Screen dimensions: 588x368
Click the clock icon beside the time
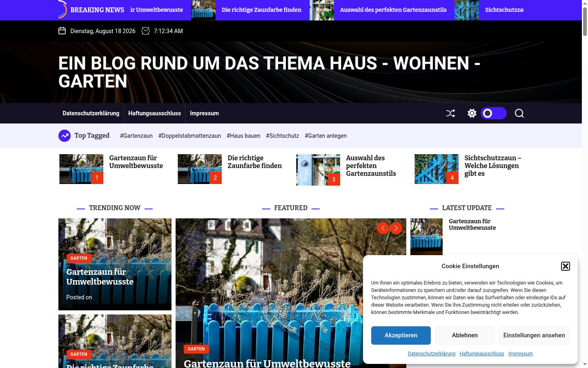pyautogui.click(x=146, y=31)
